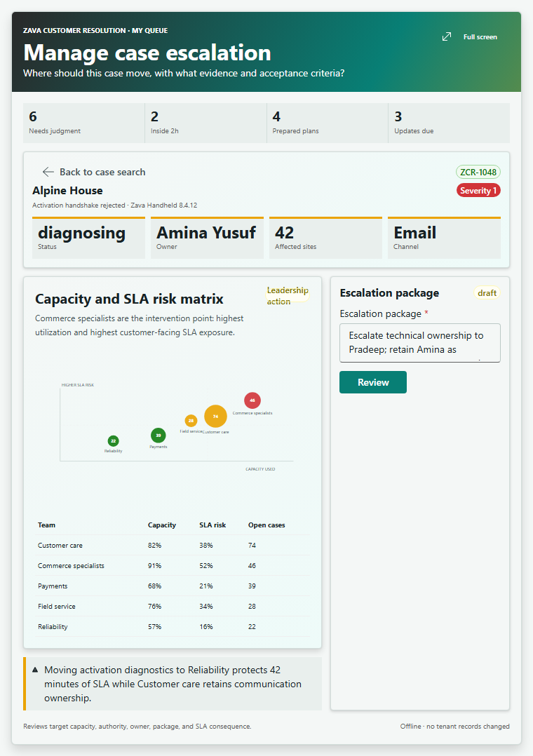The image size is (533, 756).
Task: Click the 82% capacity cell
Action: pos(154,546)
